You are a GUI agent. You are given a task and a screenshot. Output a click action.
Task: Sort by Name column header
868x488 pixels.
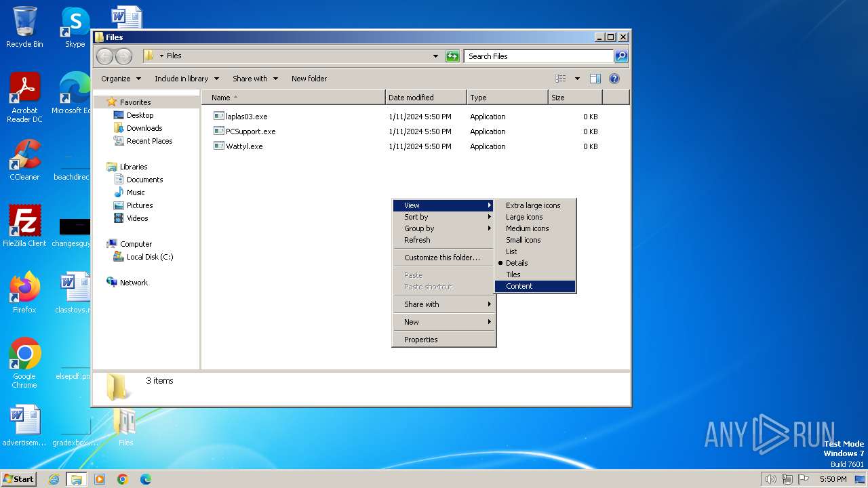tap(294, 98)
